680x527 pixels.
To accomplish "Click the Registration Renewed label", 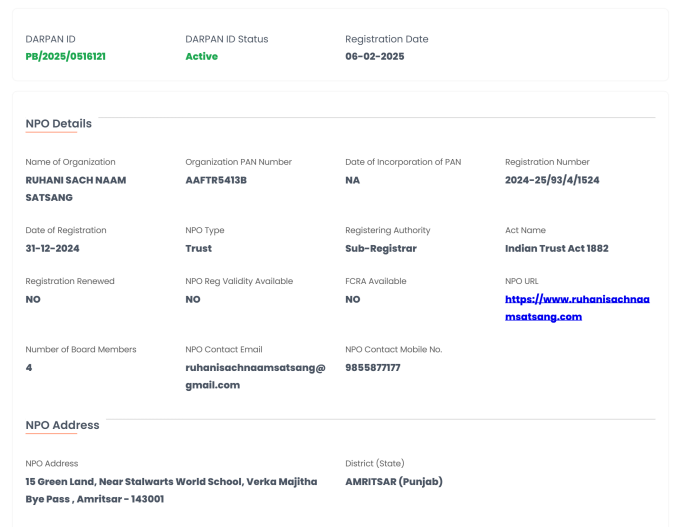I will (70, 281).
